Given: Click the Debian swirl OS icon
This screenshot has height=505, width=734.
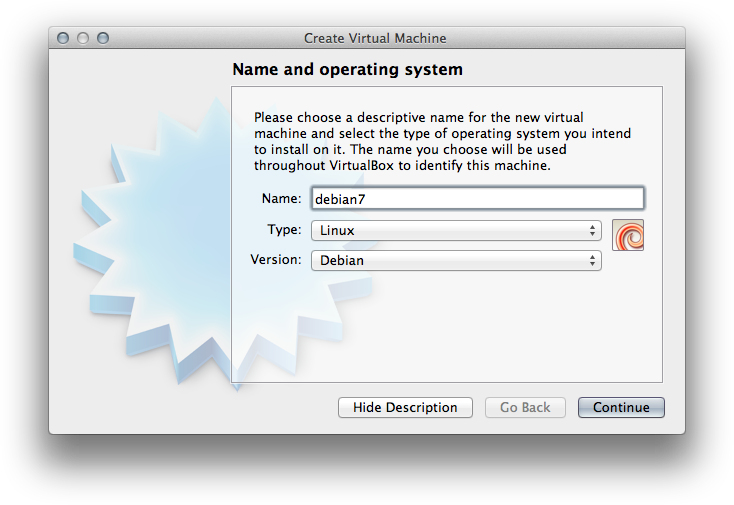Looking at the screenshot, I should (628, 235).
